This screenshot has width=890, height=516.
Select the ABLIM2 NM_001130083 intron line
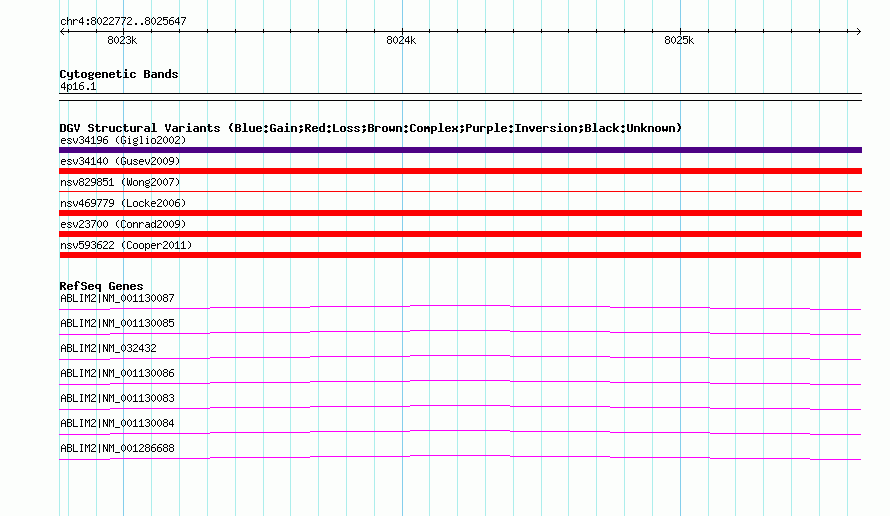pyautogui.click(x=460, y=408)
